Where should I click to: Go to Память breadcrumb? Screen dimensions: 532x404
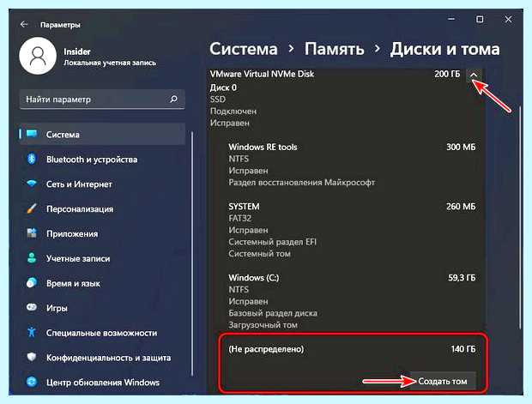(334, 49)
